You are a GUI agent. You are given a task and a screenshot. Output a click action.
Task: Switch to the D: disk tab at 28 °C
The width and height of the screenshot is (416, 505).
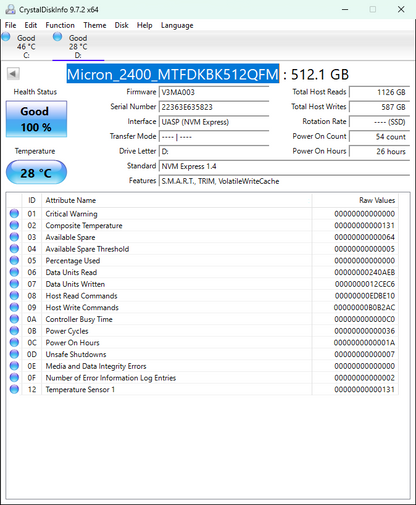tap(78, 46)
